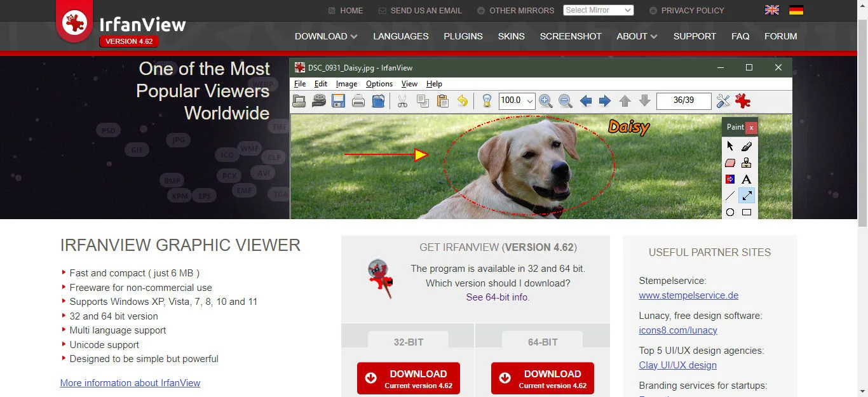Viewport: 868px width, 397px height.
Task: Click the Zoom Out magnifier icon
Action: tap(565, 100)
